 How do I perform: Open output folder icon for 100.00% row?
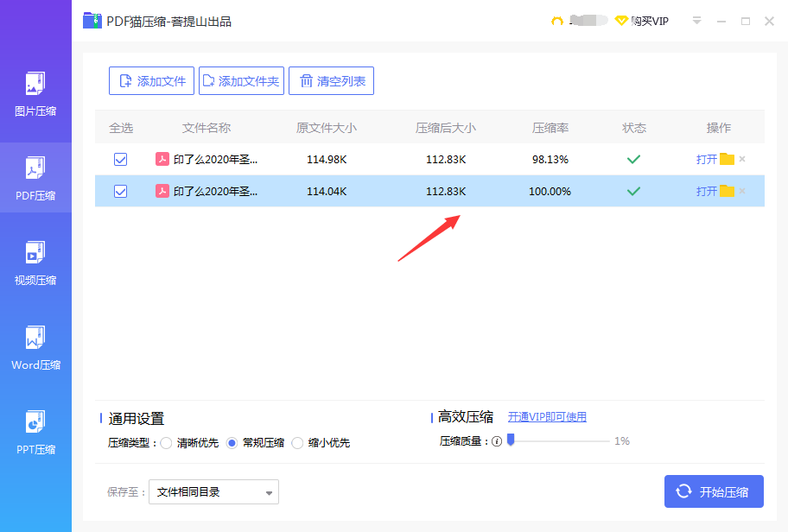727,191
